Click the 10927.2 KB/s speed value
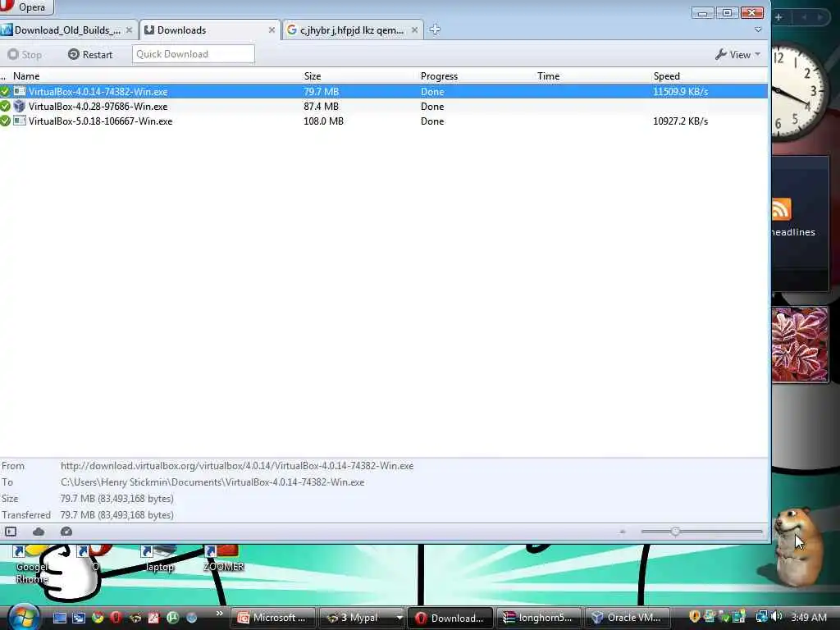840x630 pixels. (x=680, y=121)
